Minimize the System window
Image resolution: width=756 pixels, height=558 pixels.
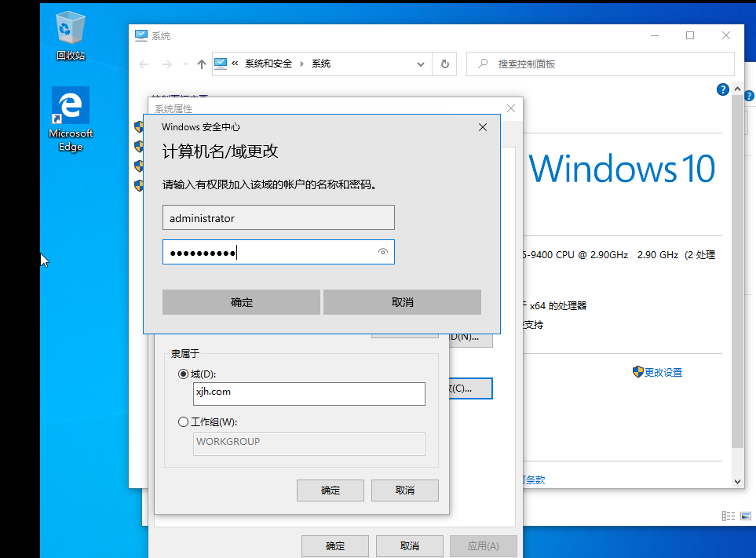click(x=654, y=35)
